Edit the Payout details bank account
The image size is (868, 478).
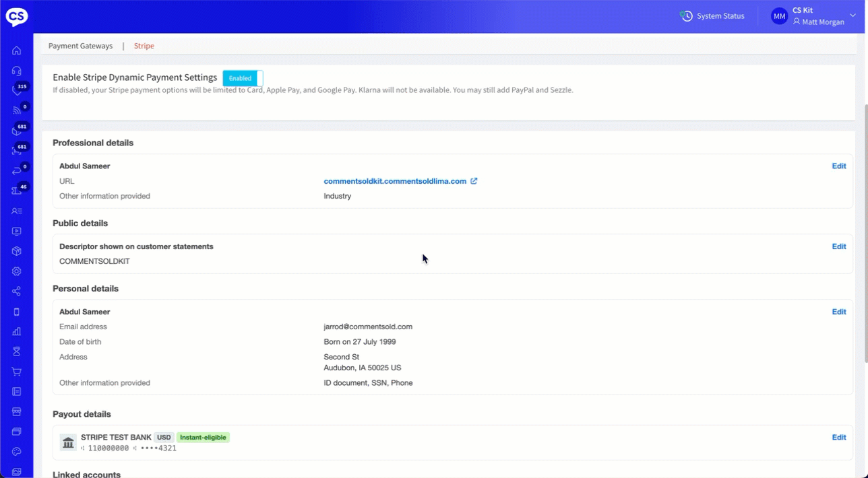(x=838, y=438)
